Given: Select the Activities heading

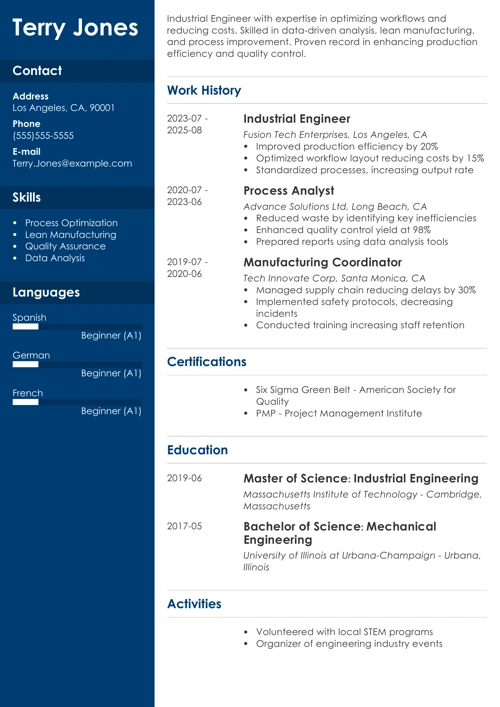Looking at the screenshot, I should [x=194, y=604].
